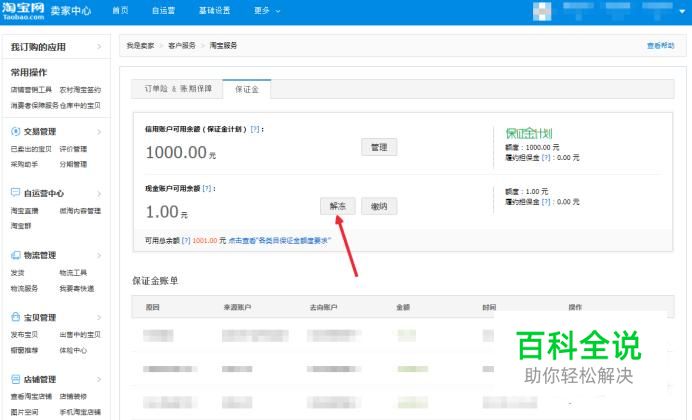Open 淘宝直播 in sidebar
The width and height of the screenshot is (692, 420).
point(24,210)
